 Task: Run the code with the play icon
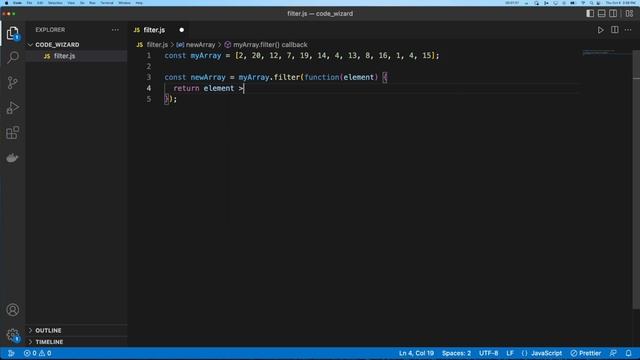pyautogui.click(x=600, y=30)
